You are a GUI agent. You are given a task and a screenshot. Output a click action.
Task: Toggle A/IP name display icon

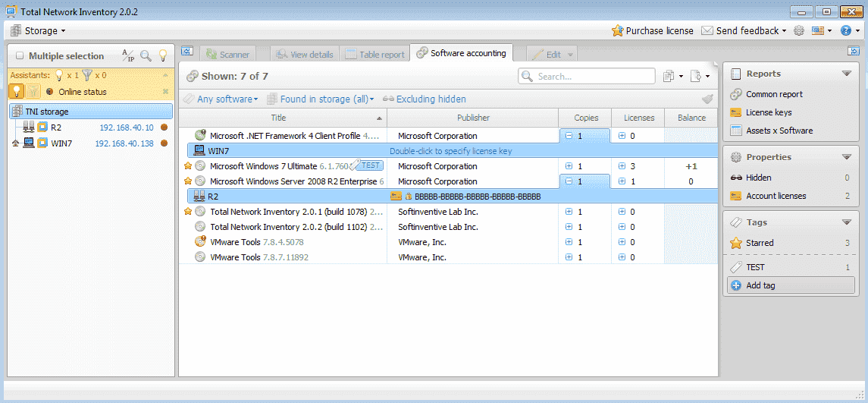128,55
